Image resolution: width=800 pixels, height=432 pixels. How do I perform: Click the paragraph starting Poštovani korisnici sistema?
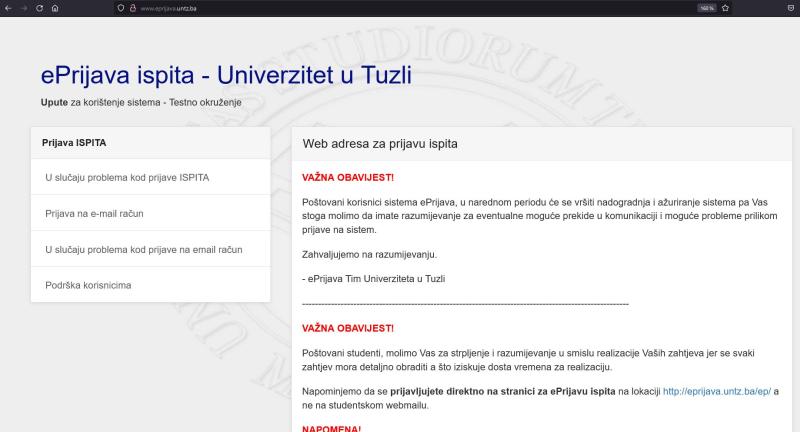click(540, 216)
